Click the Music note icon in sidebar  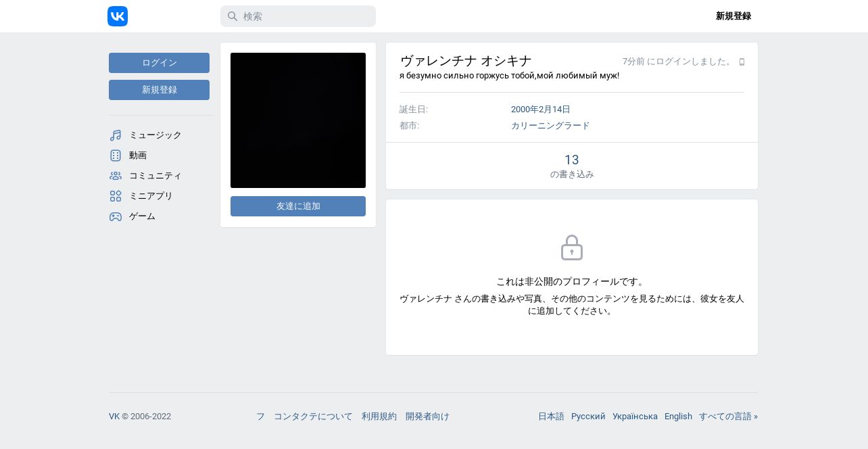pyautogui.click(x=116, y=135)
